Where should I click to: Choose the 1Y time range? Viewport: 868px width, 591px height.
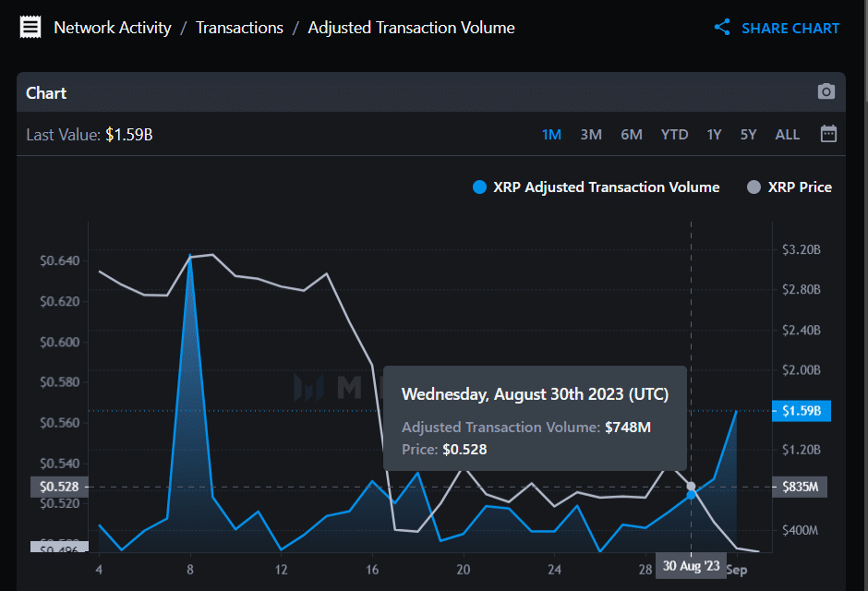coord(714,135)
